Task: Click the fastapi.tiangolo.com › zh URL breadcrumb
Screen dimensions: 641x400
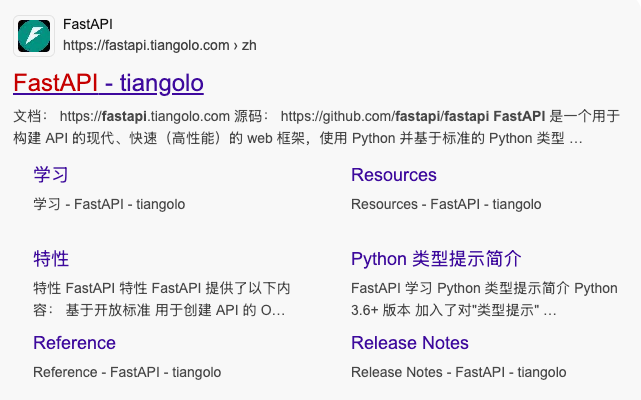Action: click(x=160, y=45)
